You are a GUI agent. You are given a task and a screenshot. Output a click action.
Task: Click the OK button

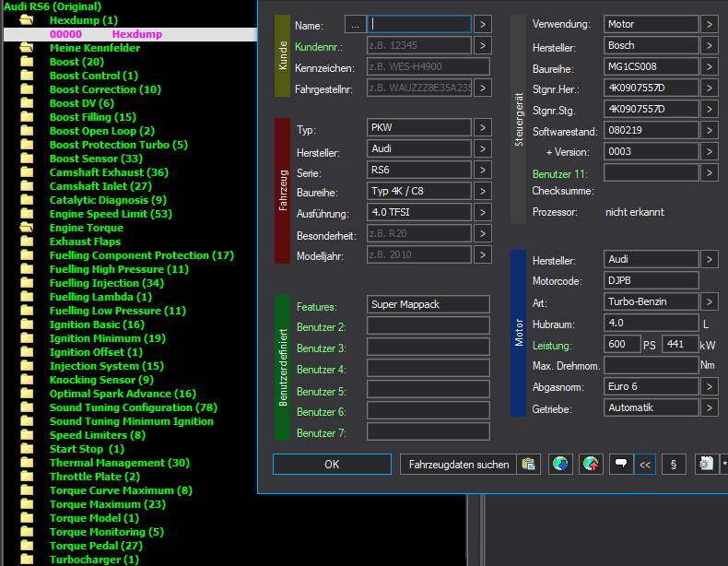click(x=332, y=464)
